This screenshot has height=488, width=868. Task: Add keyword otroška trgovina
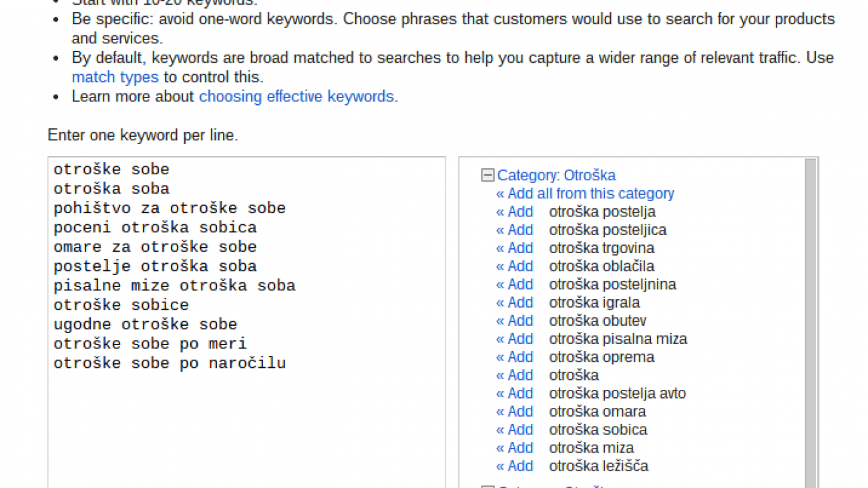coord(515,248)
